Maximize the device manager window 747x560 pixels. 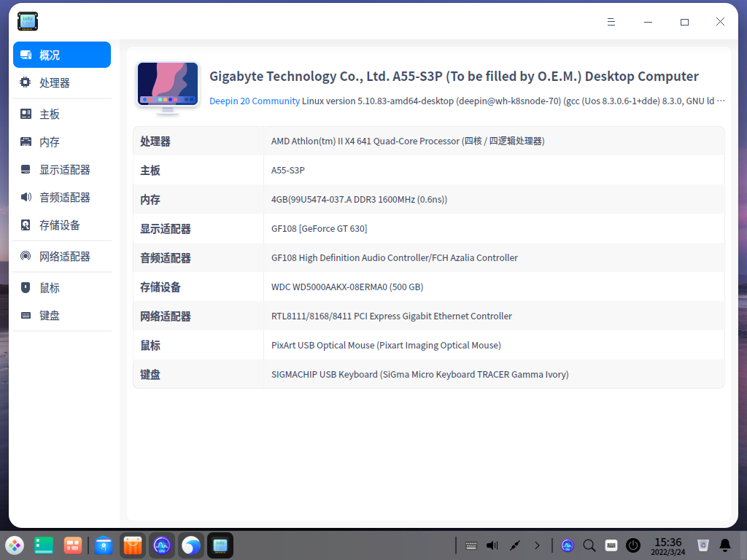684,22
